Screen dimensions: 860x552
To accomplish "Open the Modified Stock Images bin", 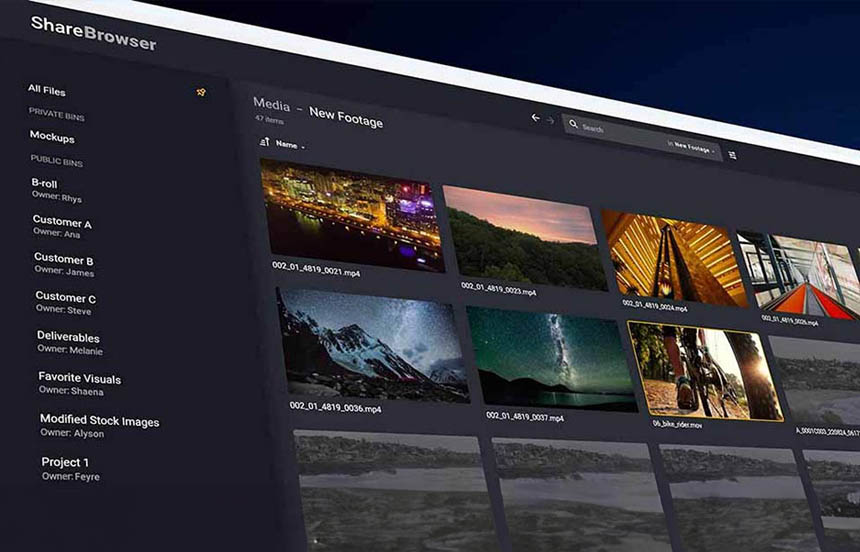I will [99, 426].
